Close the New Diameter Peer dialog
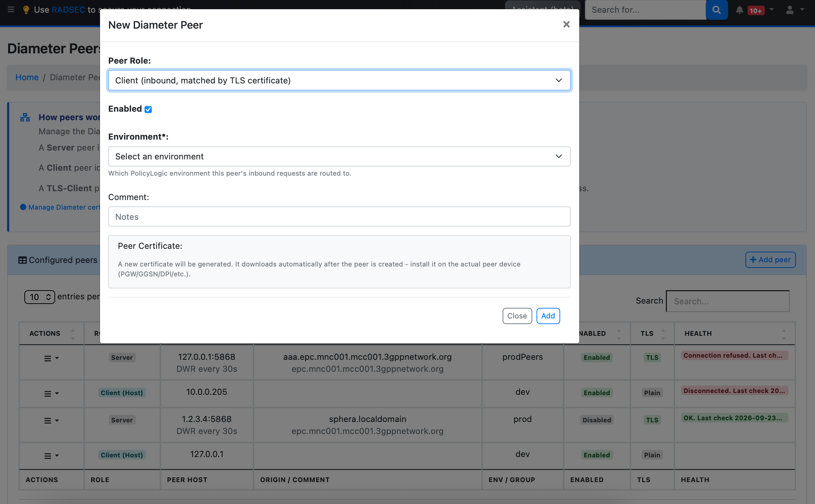The image size is (815, 504). [566, 24]
